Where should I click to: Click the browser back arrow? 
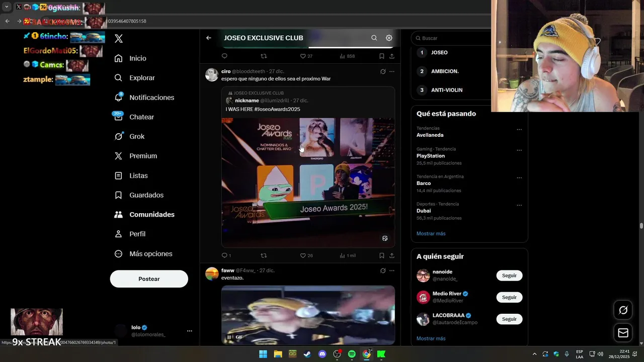(x=7, y=21)
